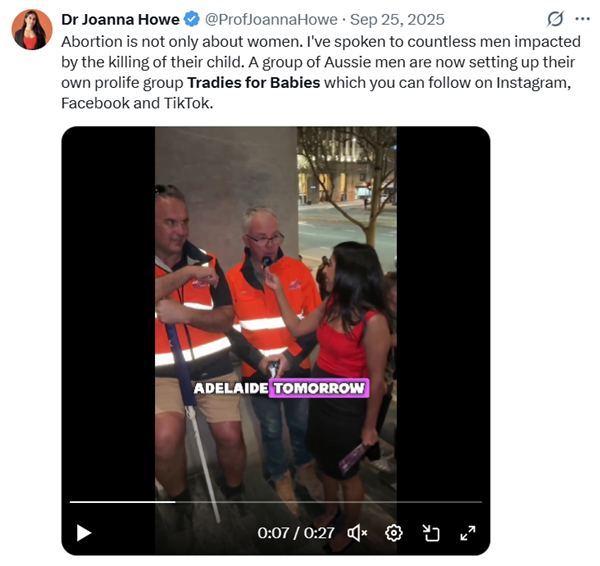Image resolution: width=600 pixels, height=566 pixels.
Task: Click the blue verified badge
Action: point(192,19)
